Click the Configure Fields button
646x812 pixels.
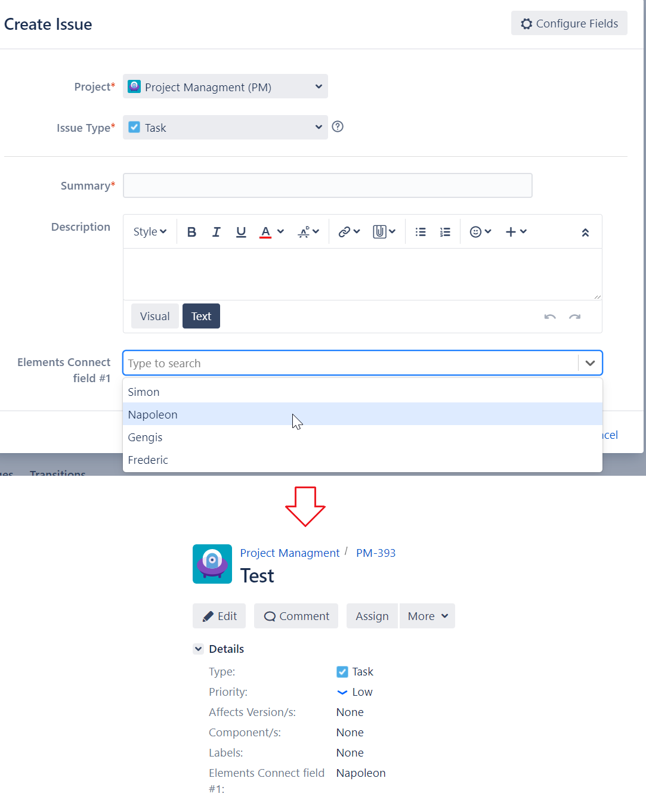pos(569,23)
